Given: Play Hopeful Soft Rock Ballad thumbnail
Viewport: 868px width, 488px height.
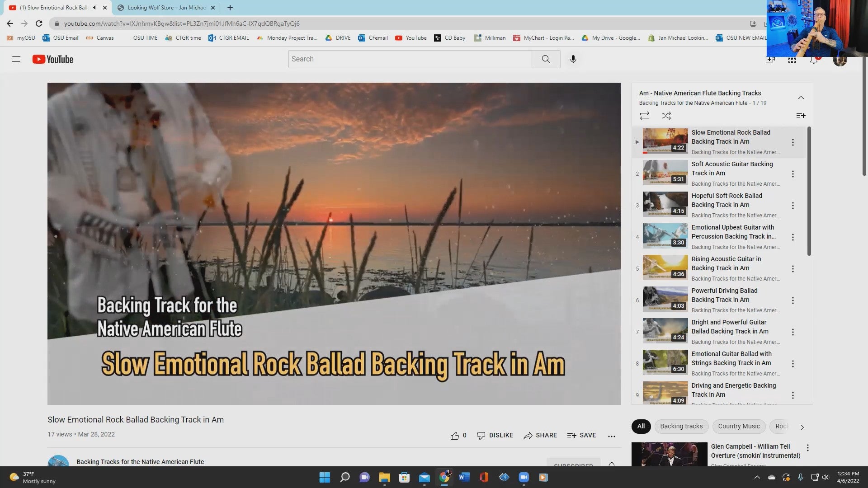Looking at the screenshot, I should click(665, 204).
